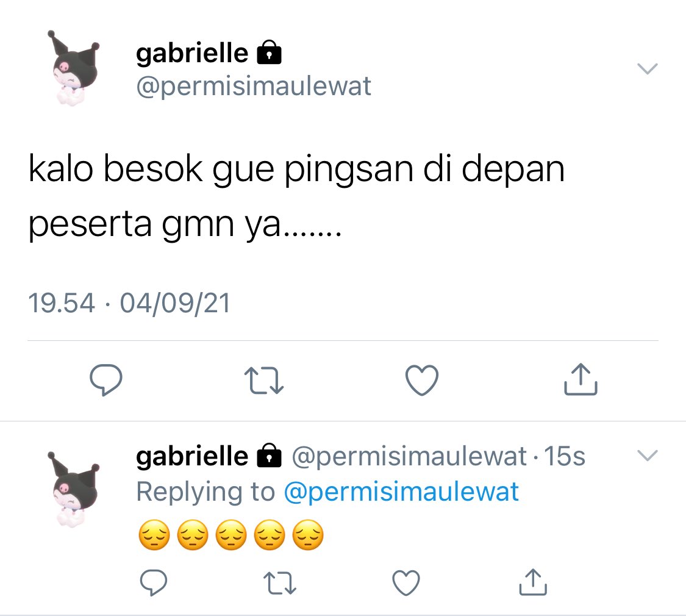686x616 pixels.
Task: Select the main tweet text "kalo besok gue pingsan"
Action: (221, 169)
